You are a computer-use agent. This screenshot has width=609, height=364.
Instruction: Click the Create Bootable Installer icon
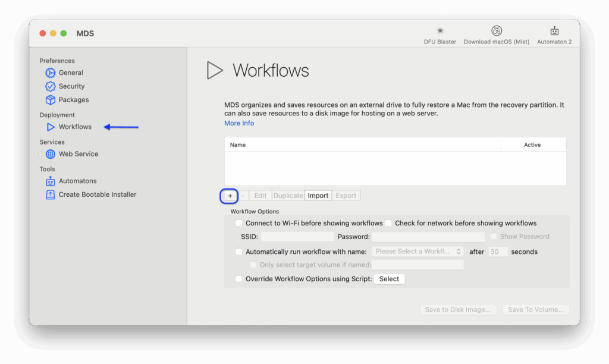[x=50, y=194]
